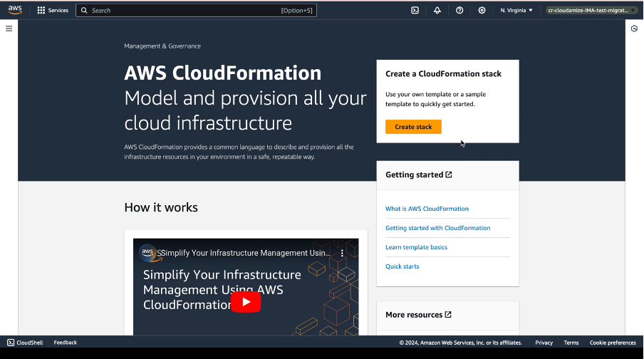Open the account menu dropdown
Image resolution: width=644 pixels, height=359 pixels.
click(592, 11)
